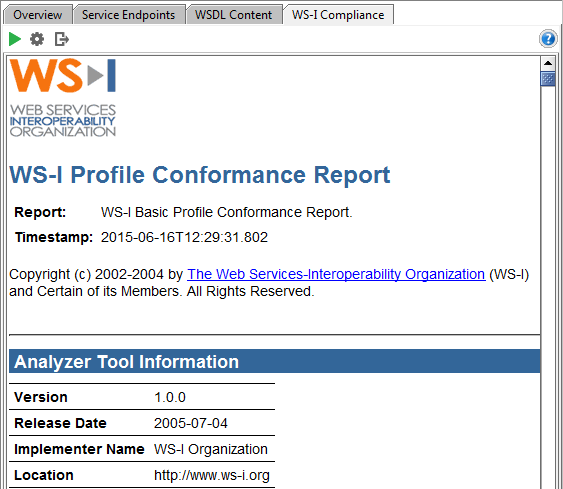This screenshot has height=489, width=563.
Task: Click the Version value 1.0.0
Action: (x=170, y=397)
